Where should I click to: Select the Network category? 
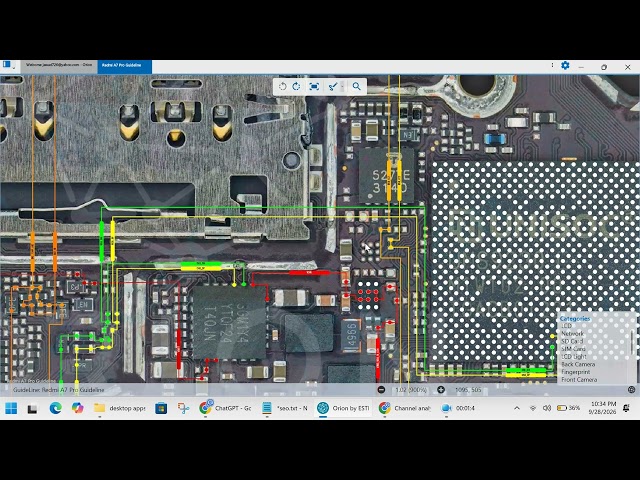(x=573, y=333)
